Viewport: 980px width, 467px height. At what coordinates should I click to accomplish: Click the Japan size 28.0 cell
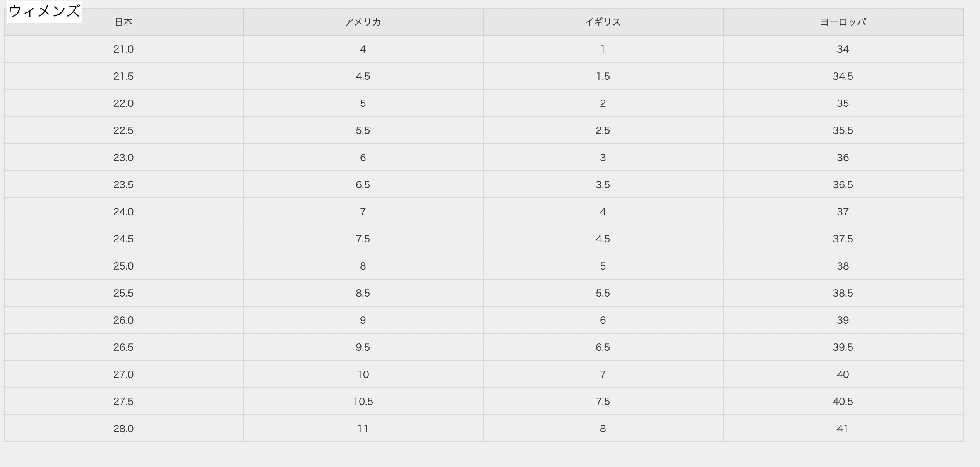coord(124,429)
